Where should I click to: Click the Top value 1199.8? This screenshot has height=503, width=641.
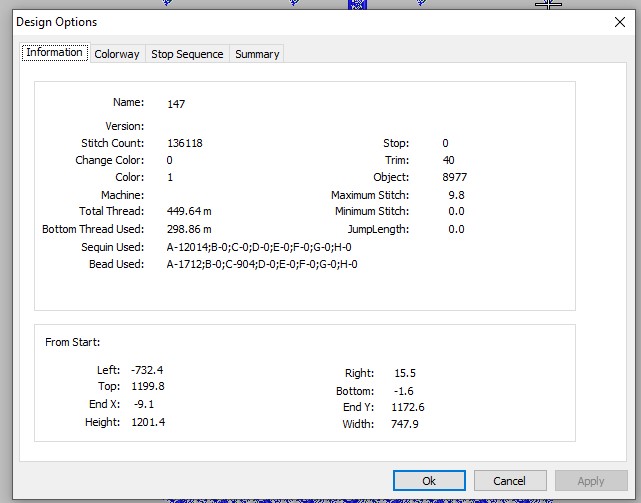148,386
